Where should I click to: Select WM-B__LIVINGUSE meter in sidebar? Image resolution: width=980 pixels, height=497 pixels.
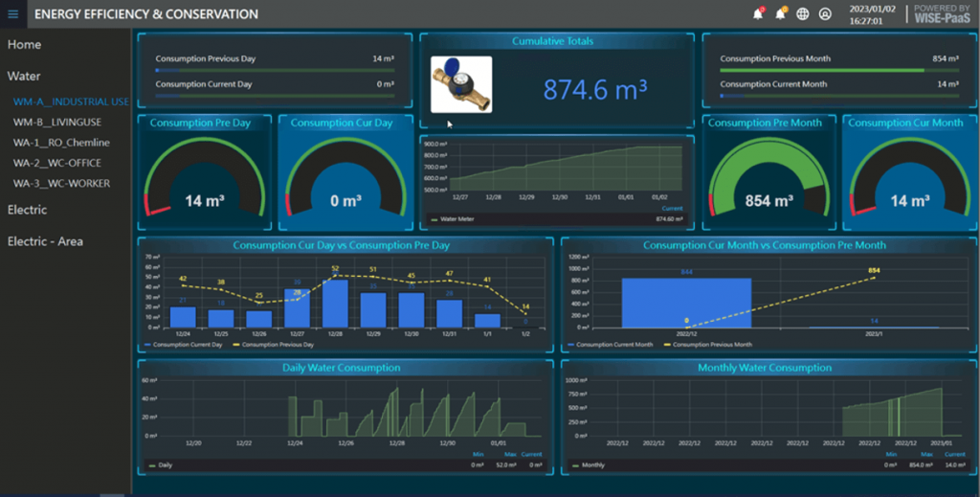[57, 123]
